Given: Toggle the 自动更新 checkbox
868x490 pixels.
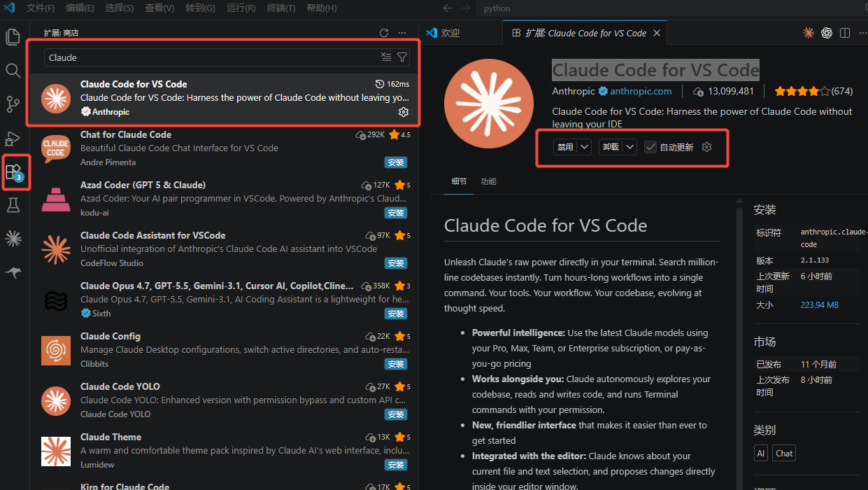Looking at the screenshot, I should coord(650,147).
